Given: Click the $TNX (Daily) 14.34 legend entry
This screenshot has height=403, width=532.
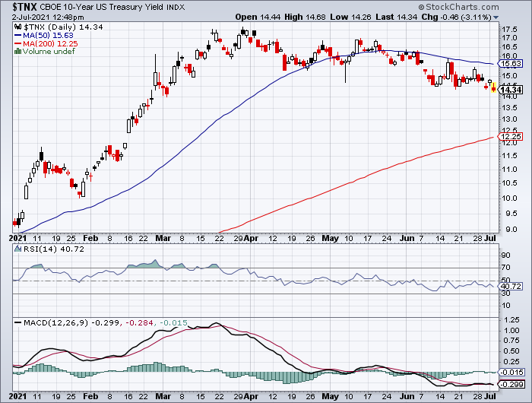Looking at the screenshot, I should coord(63,27).
